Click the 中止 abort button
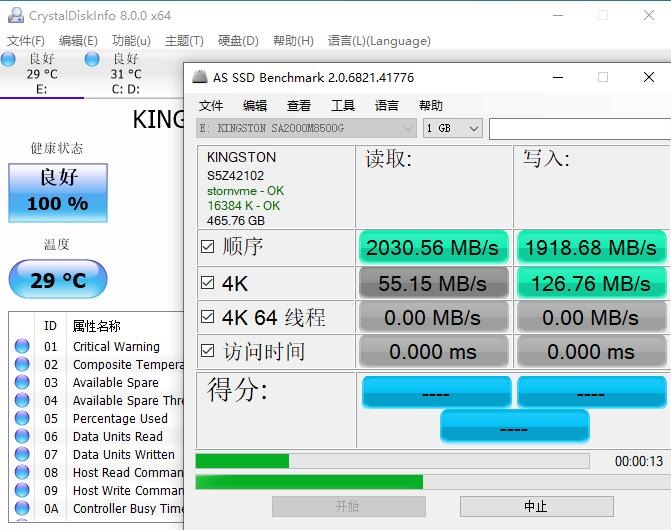This screenshot has height=530, width=671. [537, 506]
